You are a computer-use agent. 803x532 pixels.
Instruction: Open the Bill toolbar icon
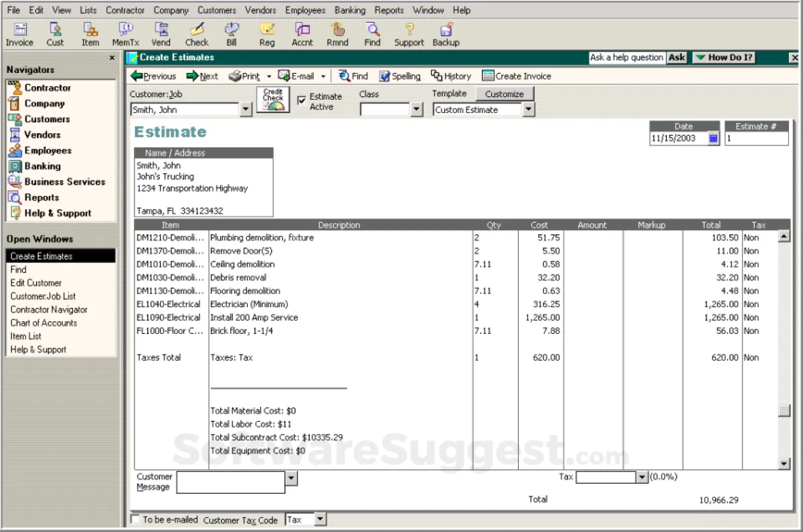click(x=232, y=34)
